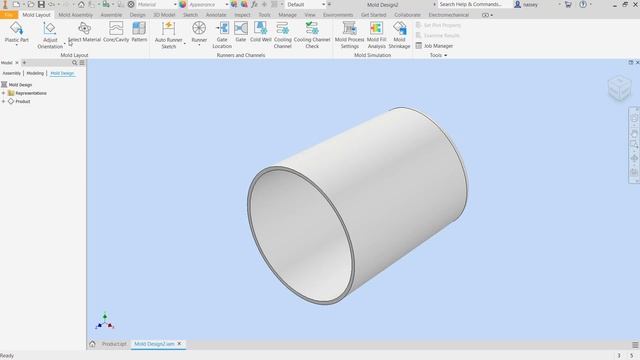Switch browser to Assembly view
Viewport: 640px width, 360px height.
click(11, 73)
